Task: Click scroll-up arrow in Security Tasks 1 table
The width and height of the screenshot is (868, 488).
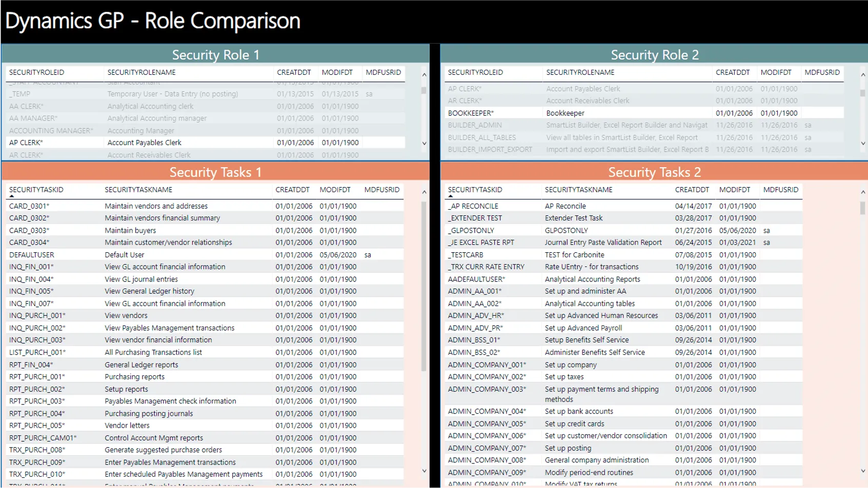Action: [x=424, y=192]
